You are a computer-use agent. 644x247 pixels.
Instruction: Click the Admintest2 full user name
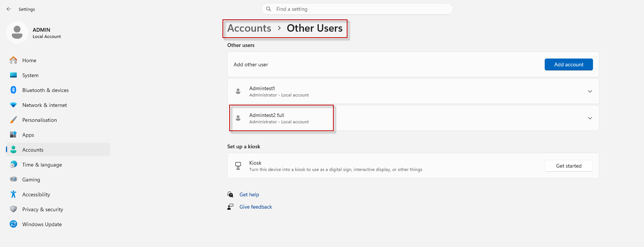[267, 115]
